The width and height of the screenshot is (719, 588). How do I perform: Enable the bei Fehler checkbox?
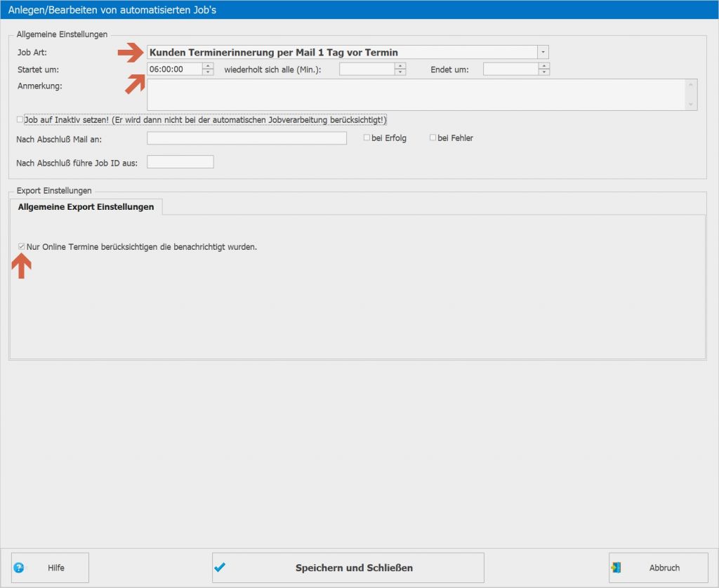click(433, 138)
